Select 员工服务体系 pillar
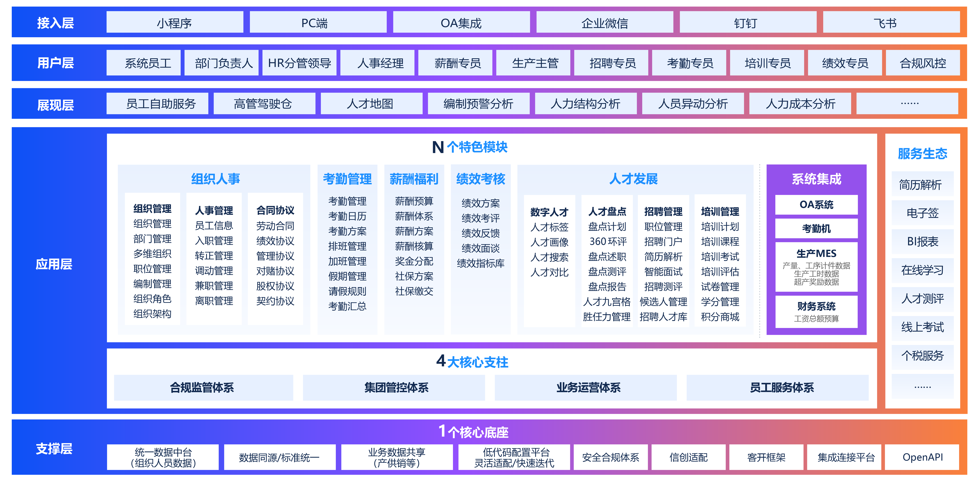980x490 pixels. (x=778, y=388)
